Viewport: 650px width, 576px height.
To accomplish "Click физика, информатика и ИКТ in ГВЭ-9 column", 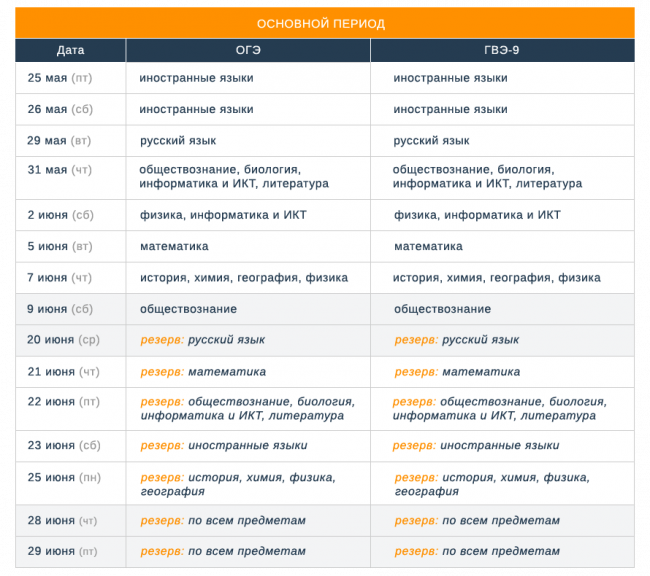I will tap(477, 215).
